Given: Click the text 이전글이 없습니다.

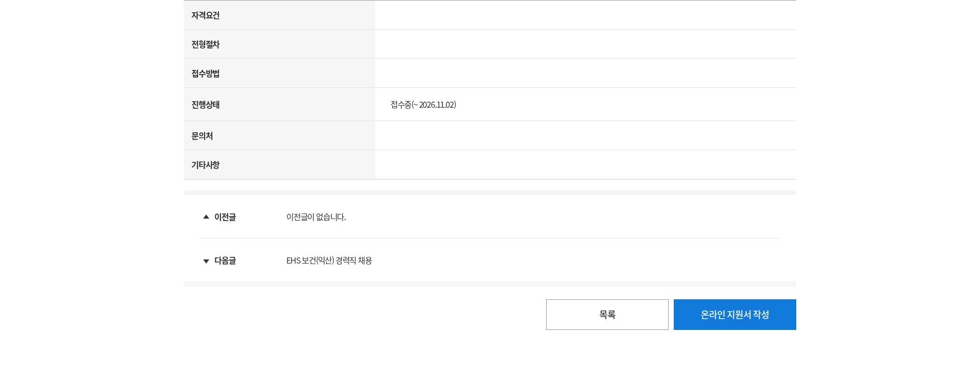Looking at the screenshot, I should pos(316,217).
